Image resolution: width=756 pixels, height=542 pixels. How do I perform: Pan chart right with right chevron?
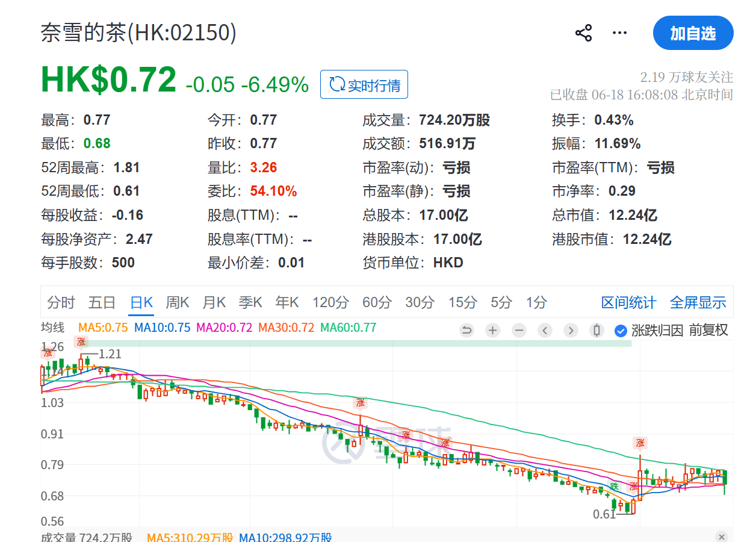click(x=571, y=330)
